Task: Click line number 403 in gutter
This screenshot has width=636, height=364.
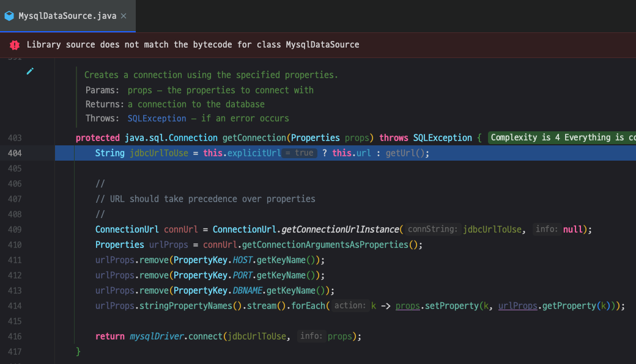Action: tap(15, 138)
